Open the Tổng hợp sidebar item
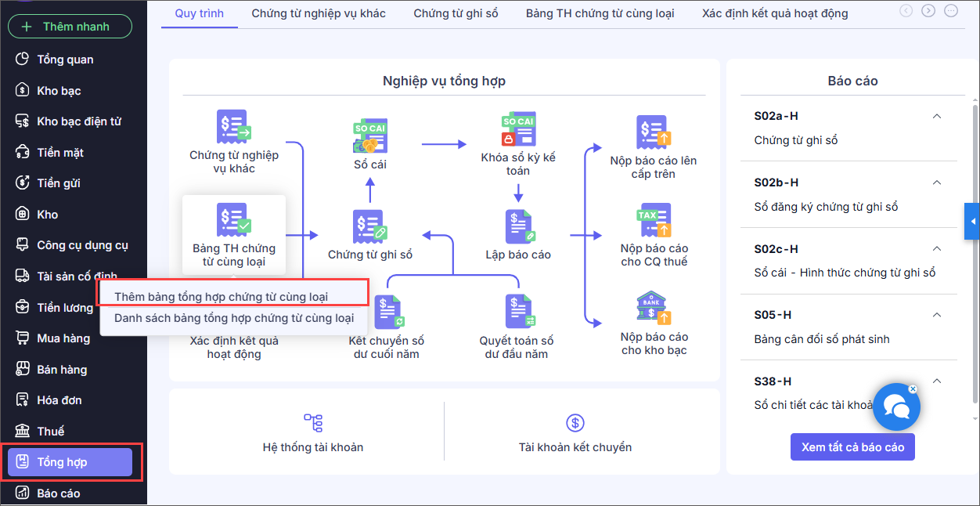The width and height of the screenshot is (980, 506). [x=70, y=462]
